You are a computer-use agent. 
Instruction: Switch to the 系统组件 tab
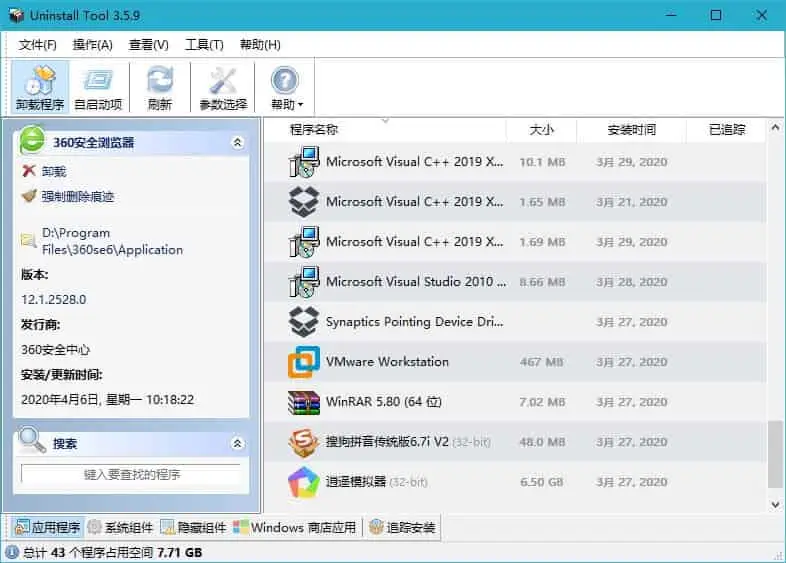[120, 527]
